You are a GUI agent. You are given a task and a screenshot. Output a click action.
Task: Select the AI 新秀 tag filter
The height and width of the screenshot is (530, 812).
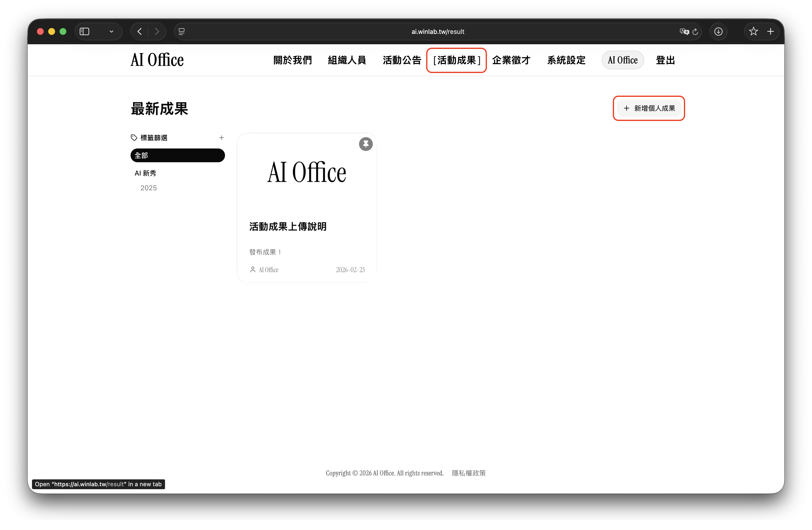coord(145,173)
